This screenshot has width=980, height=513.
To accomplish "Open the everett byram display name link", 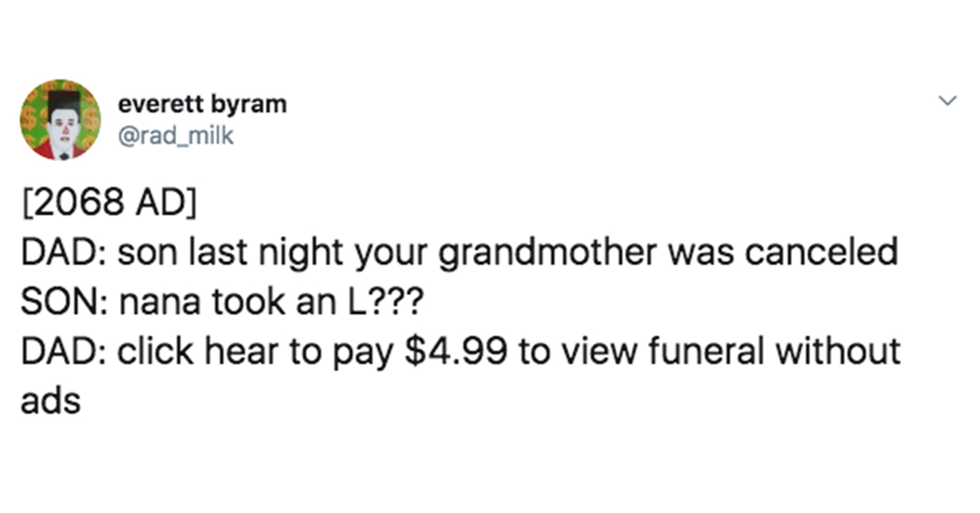I will tap(202, 105).
